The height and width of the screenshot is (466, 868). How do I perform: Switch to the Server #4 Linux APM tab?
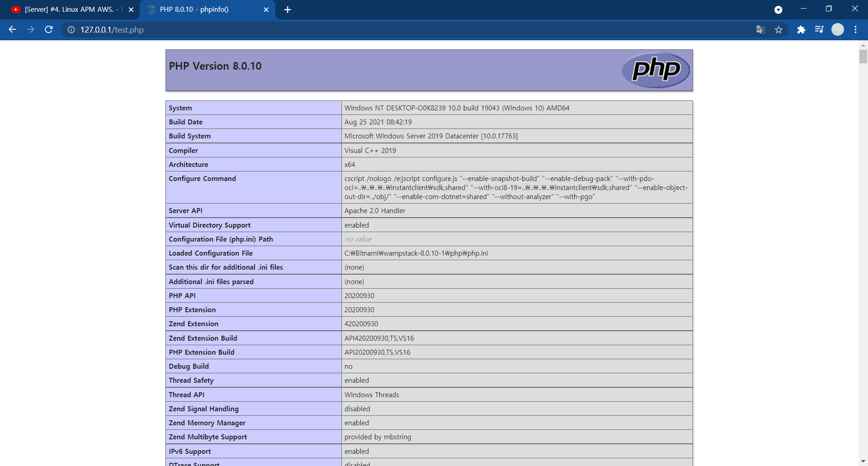68,10
